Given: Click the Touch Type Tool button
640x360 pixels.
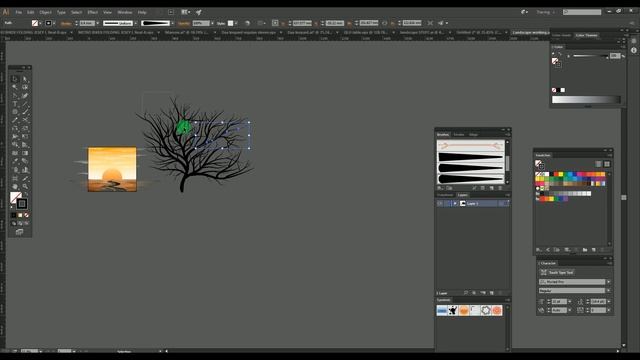Looking at the screenshot, I should tap(557, 272).
